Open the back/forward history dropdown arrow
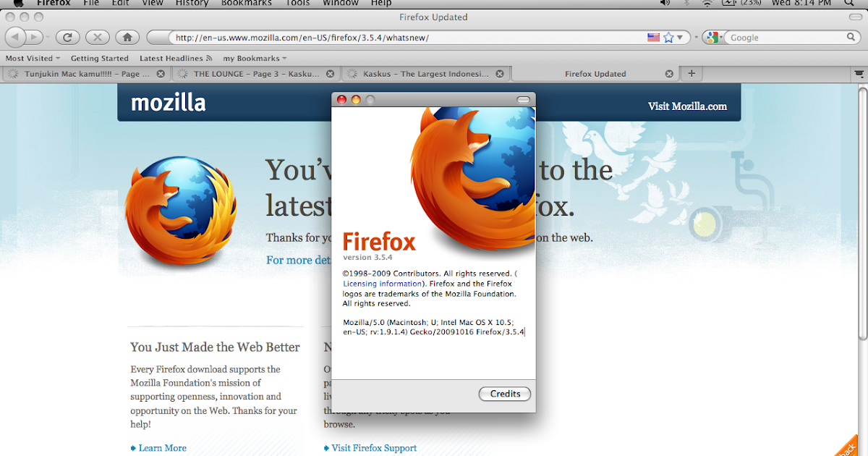 tap(48, 37)
